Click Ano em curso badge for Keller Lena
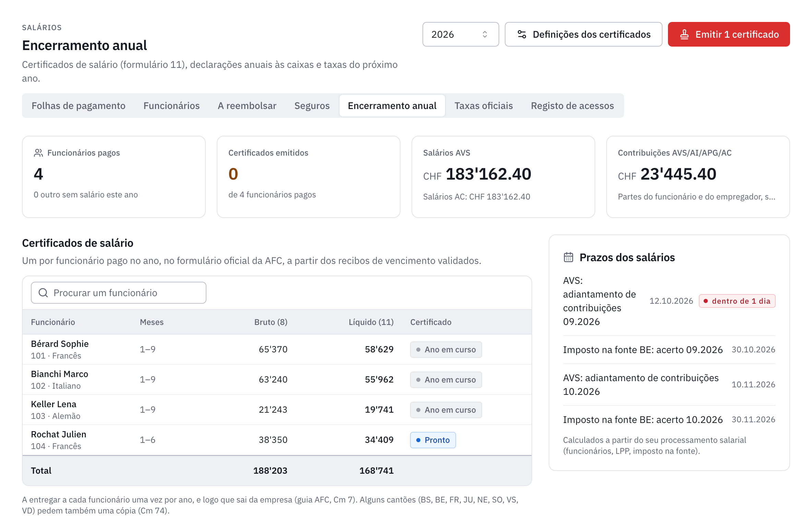The height and width of the screenshot is (521, 812). [x=446, y=410]
